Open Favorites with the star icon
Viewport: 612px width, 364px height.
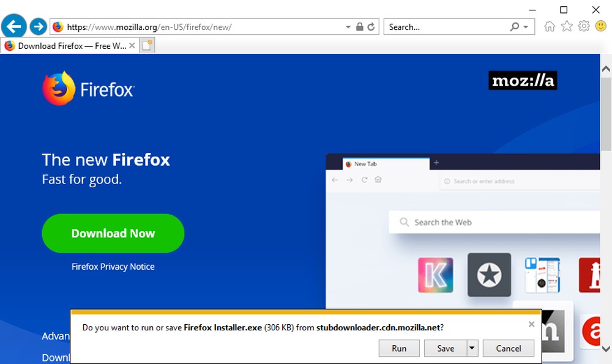pos(567,26)
